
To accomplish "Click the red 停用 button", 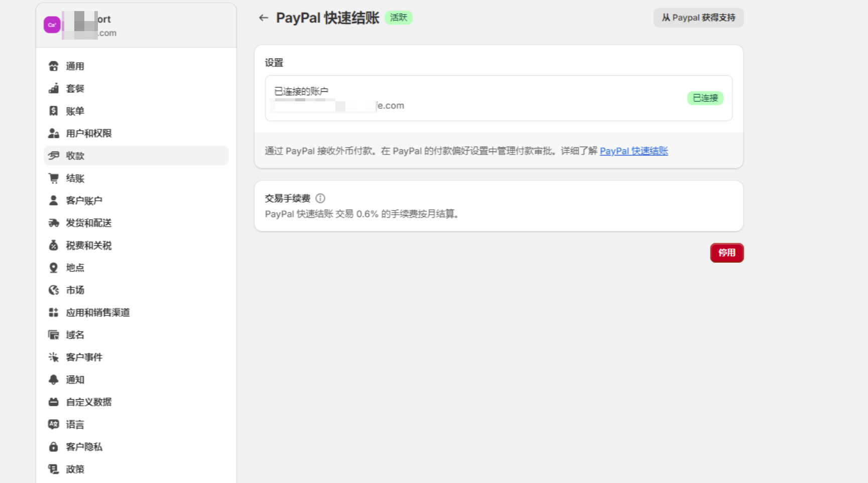I will (x=727, y=253).
